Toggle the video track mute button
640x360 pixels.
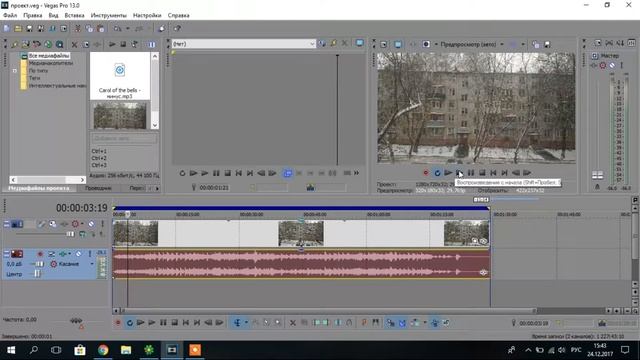tap(91, 224)
